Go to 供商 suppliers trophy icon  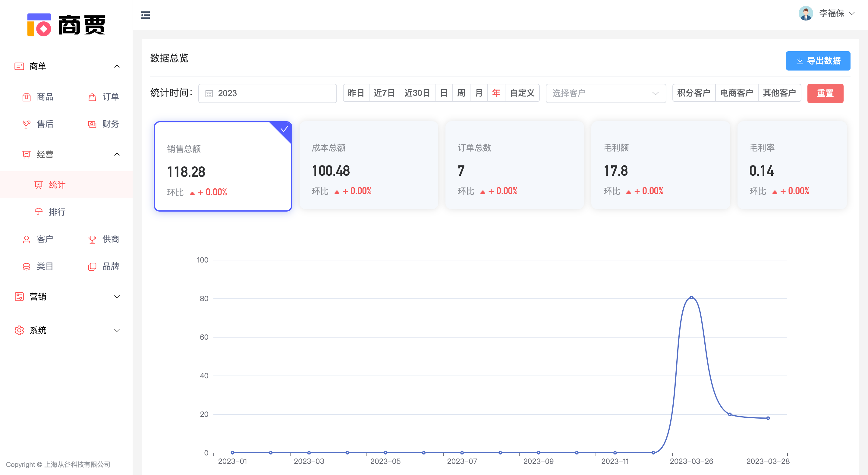pyautogui.click(x=92, y=240)
